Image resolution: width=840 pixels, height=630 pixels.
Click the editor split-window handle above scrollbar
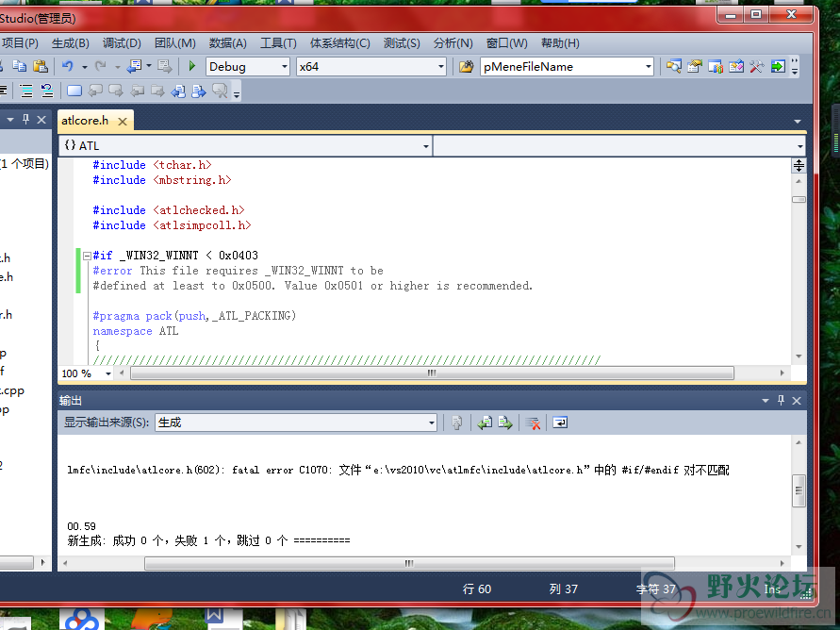point(799,166)
